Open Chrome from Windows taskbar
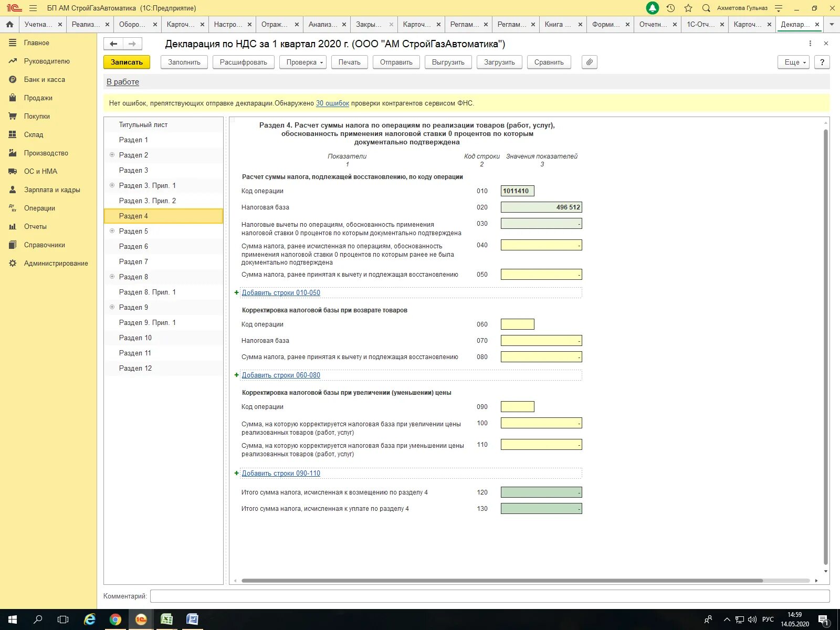 115,619
